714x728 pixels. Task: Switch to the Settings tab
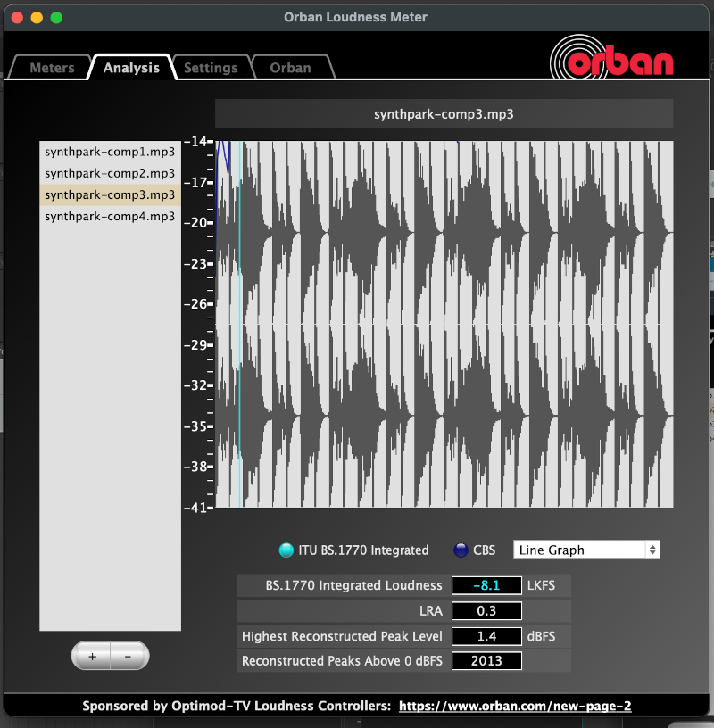pyautogui.click(x=211, y=68)
